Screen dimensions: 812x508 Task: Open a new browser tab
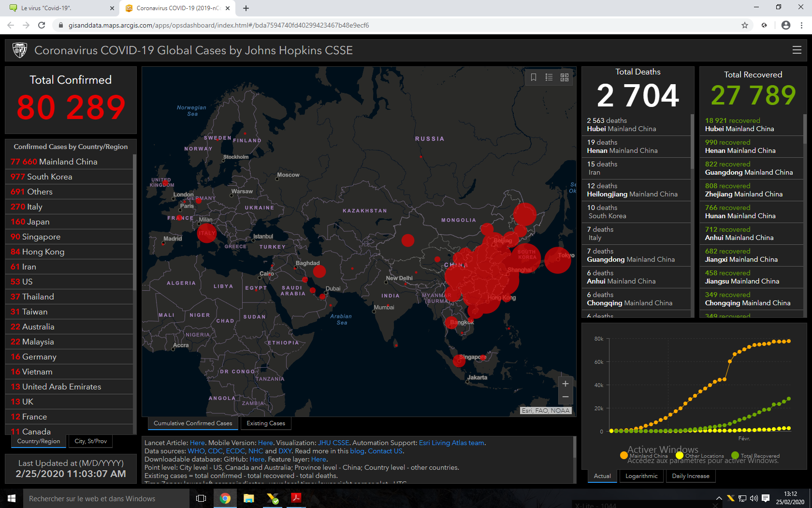(246, 8)
